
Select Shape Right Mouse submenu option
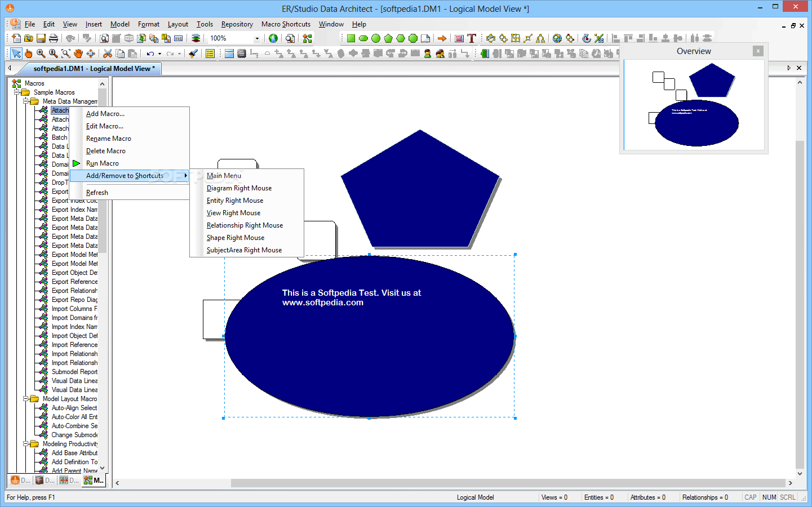pyautogui.click(x=236, y=238)
